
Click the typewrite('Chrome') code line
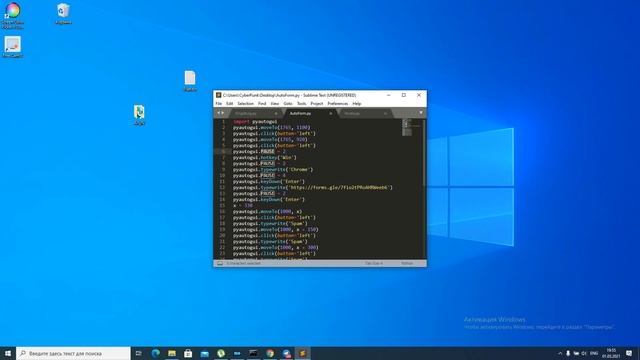point(273,169)
